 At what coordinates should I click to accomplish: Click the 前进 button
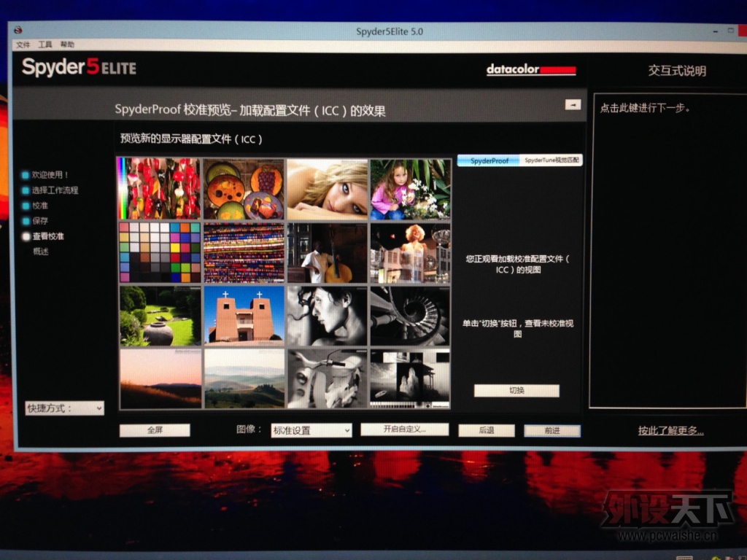pyautogui.click(x=552, y=430)
